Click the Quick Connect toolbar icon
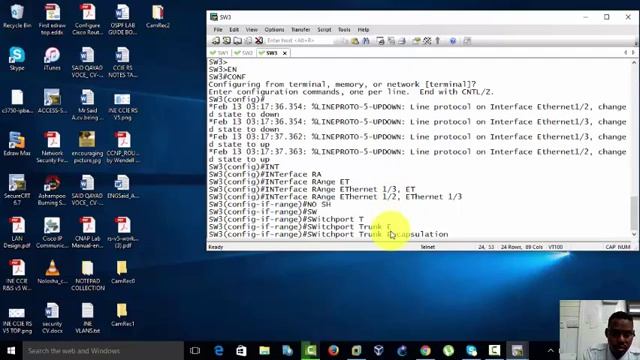Viewport: 640px width, 360px height. pos(227,41)
